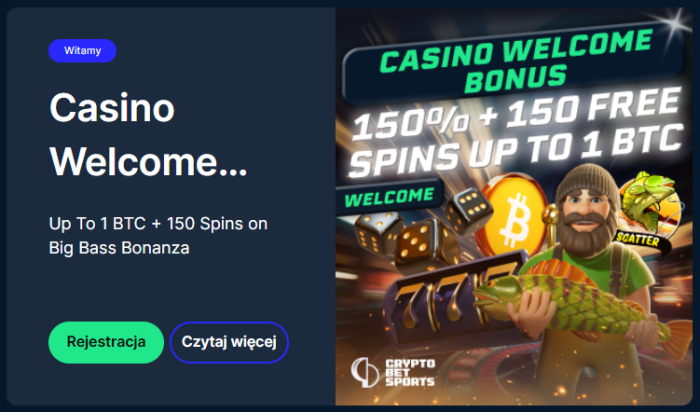Viewport: 700px width, 412px height.
Task: Click the CASINO WELCOME BONUS banner title
Action: [516, 61]
